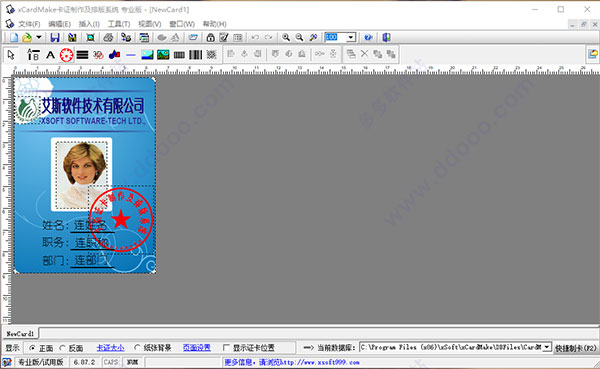
Task: Select the 反面 back side radio button
Action: (62, 348)
